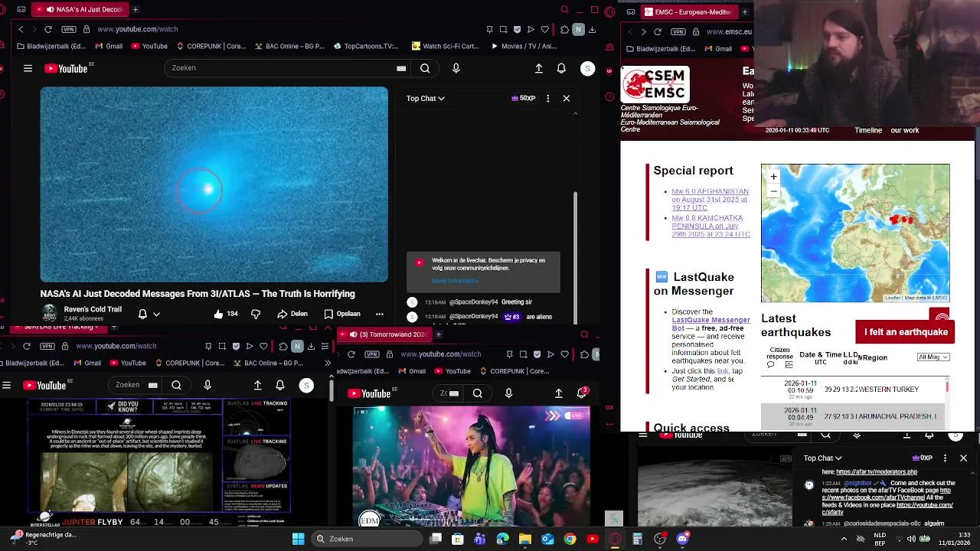The width and height of the screenshot is (980, 551).
Task: Zoom out on EMSC earthquake map
Action: click(773, 191)
